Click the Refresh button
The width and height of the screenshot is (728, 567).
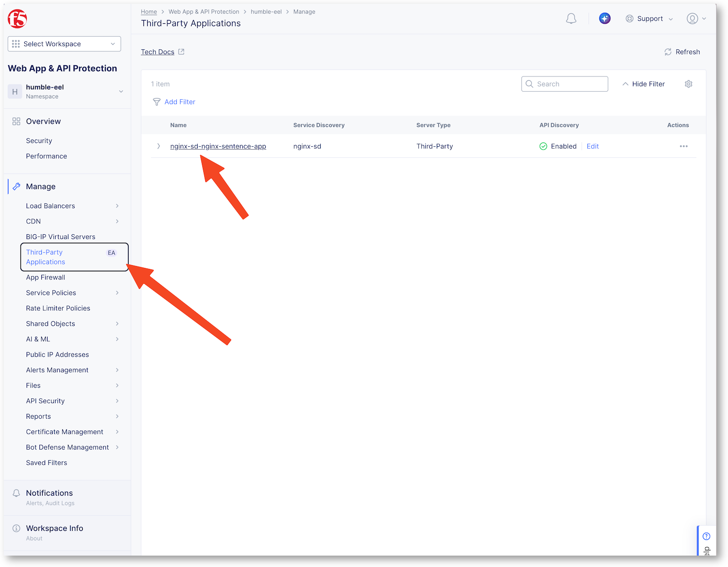click(x=682, y=52)
